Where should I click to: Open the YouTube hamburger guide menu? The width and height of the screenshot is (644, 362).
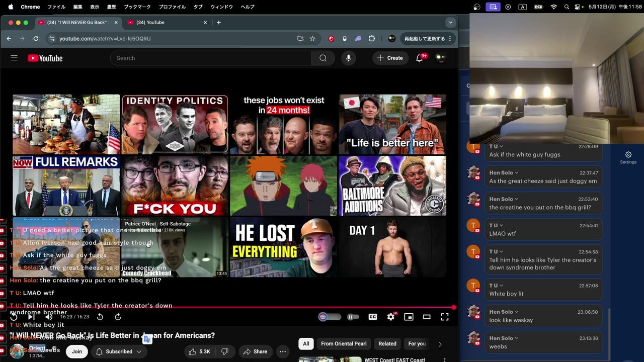coord(14,58)
